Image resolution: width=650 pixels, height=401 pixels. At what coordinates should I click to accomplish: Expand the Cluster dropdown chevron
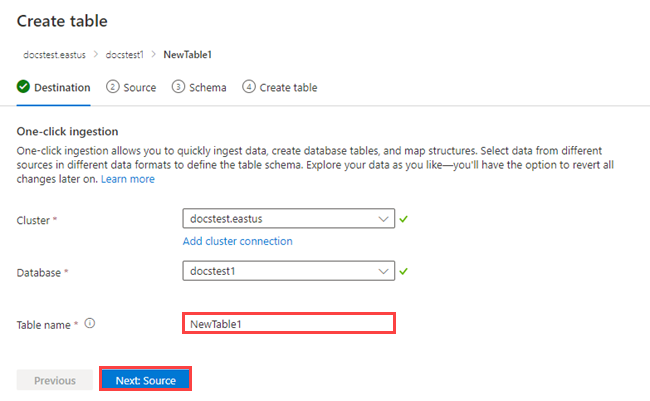tap(385, 219)
